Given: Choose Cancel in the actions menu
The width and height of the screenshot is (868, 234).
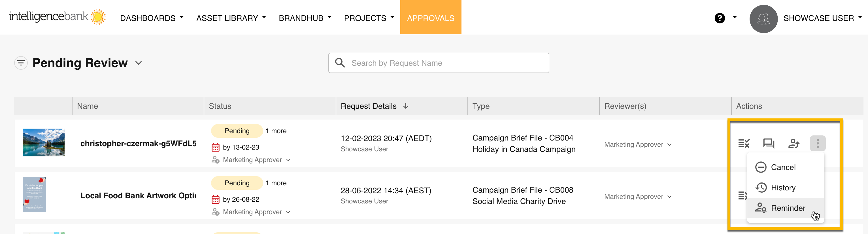Looking at the screenshot, I should pyautogui.click(x=783, y=167).
